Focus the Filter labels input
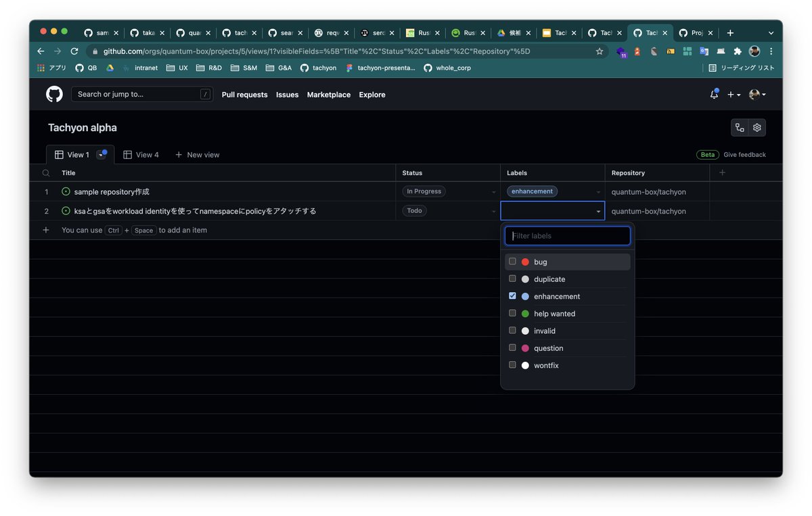 pos(568,236)
